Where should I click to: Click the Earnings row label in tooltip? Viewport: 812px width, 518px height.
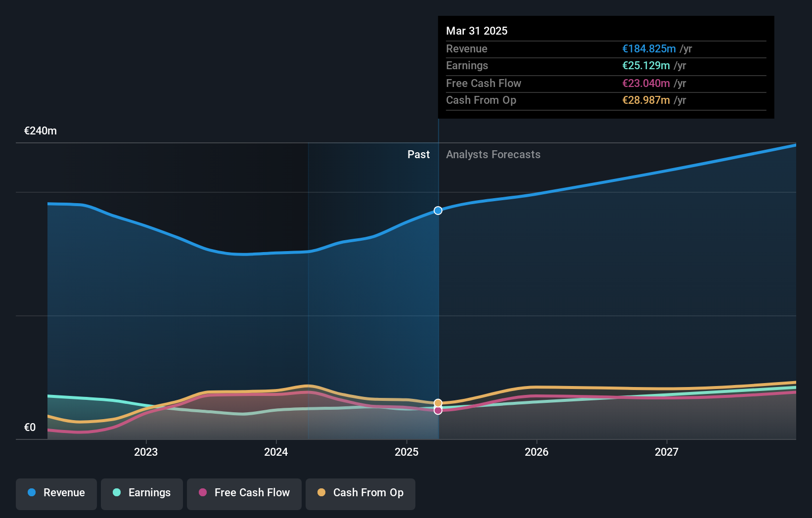467,66
